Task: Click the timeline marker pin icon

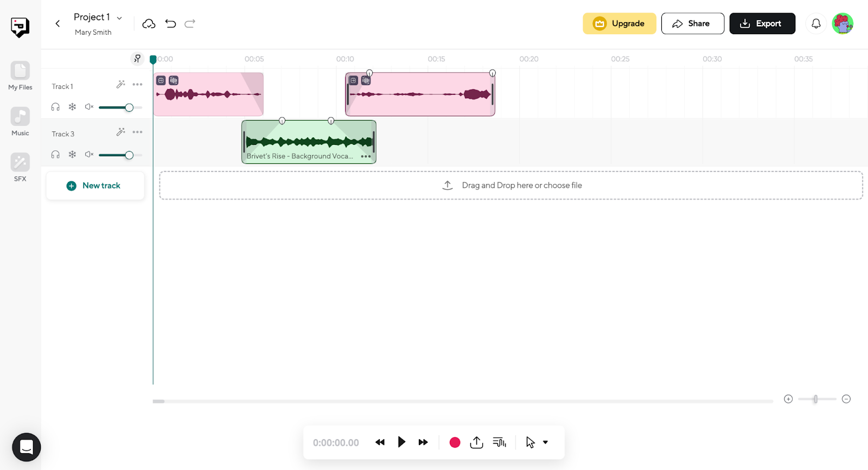Action: [137, 59]
